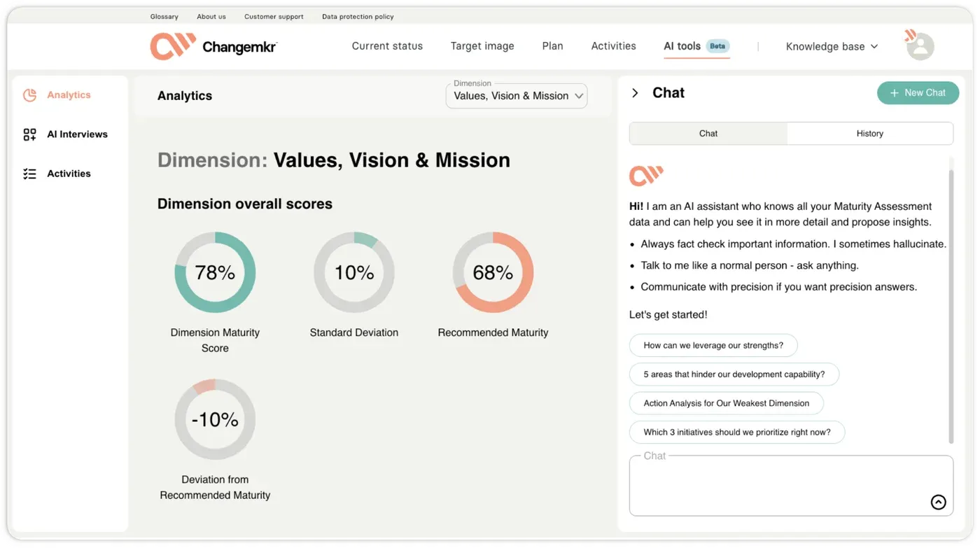Go to Target image

482,46
